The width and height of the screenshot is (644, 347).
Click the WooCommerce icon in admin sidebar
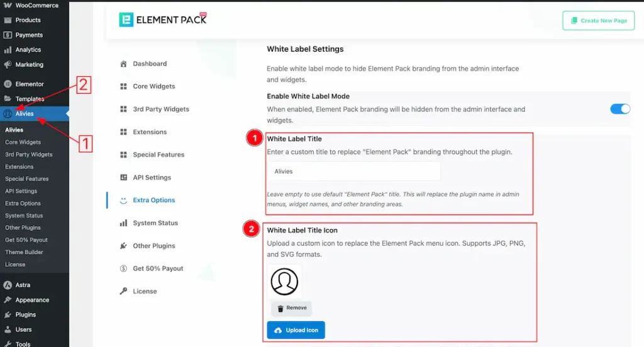(x=8, y=6)
